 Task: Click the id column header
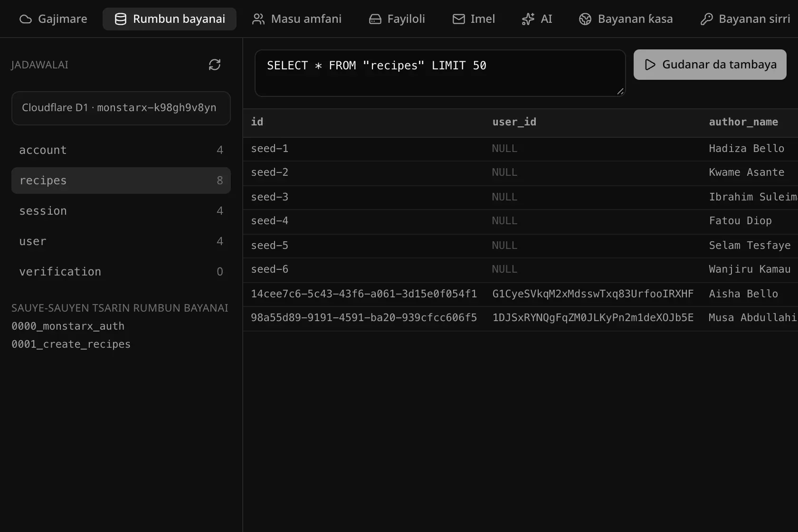[x=257, y=122]
